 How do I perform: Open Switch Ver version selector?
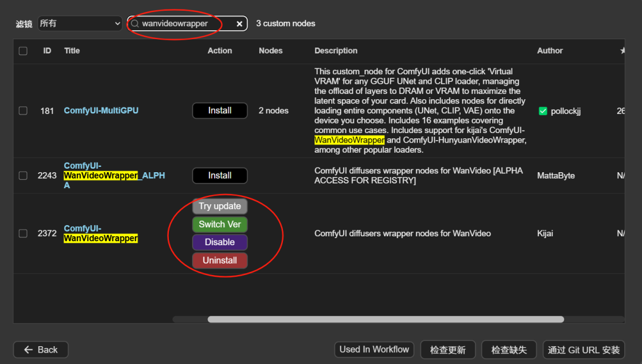[x=219, y=224]
